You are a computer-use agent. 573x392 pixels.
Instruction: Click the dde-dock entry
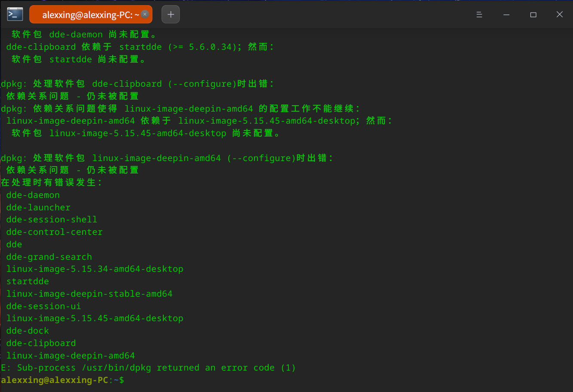click(x=27, y=331)
